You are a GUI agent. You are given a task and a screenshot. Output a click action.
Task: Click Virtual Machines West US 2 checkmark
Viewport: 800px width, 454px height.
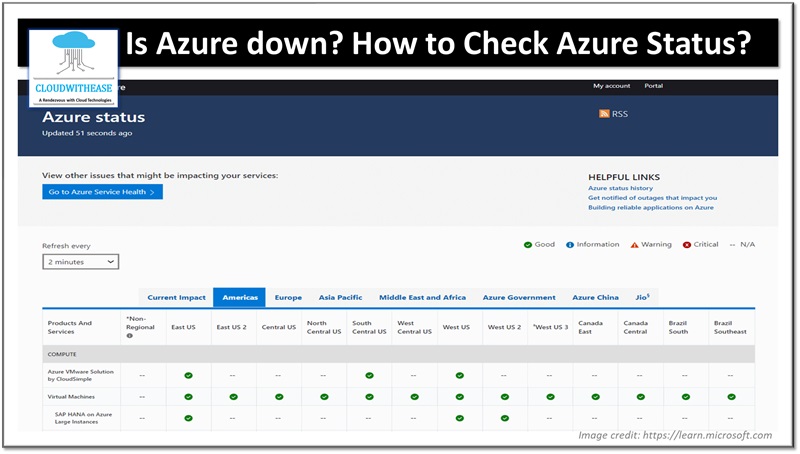(x=505, y=397)
